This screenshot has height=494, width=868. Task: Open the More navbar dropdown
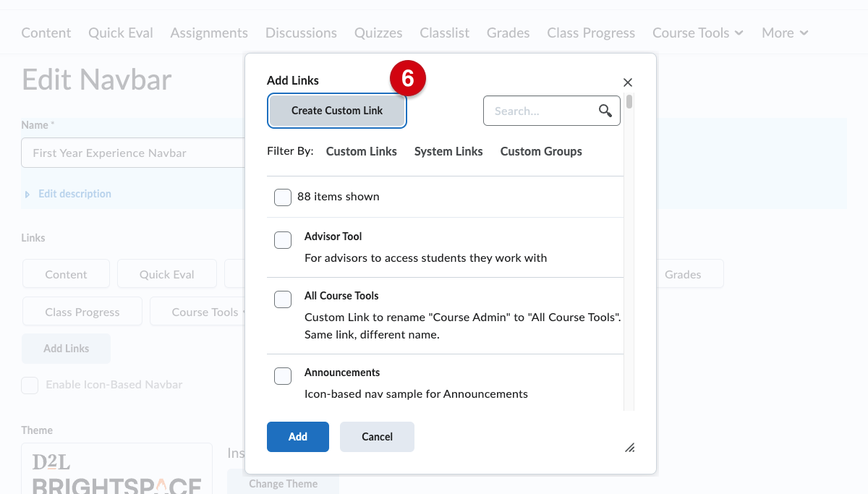[785, 33]
